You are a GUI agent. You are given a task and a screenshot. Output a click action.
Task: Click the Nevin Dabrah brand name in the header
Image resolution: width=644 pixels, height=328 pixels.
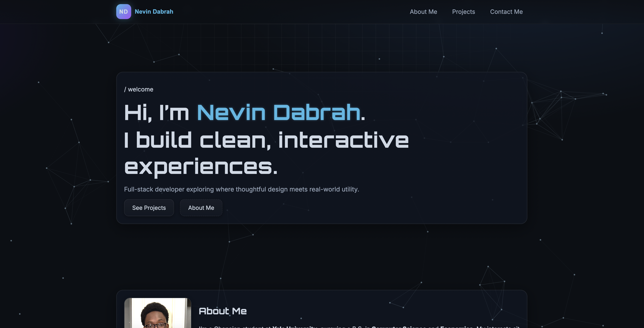(x=154, y=12)
